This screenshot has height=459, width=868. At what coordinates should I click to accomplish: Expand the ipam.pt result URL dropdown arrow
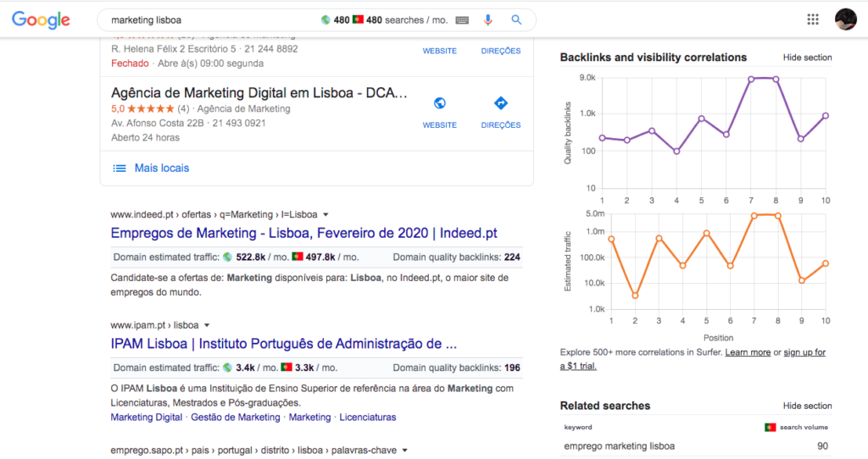[207, 325]
